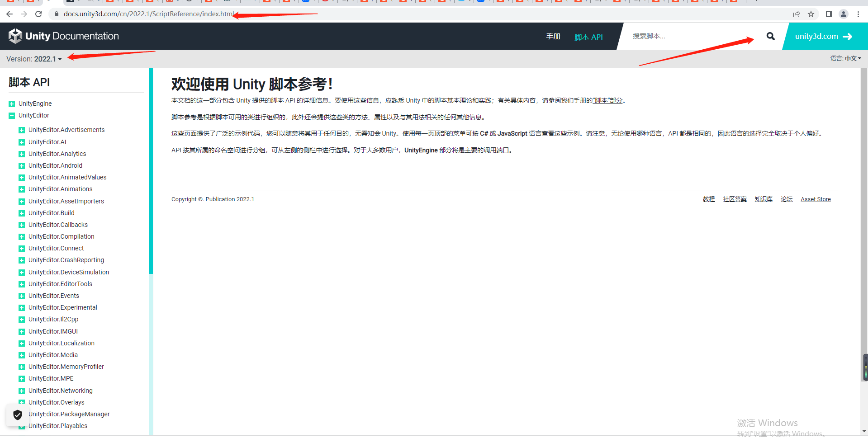Screen dimensions: 868x438
Task: Collapse the UnityEditor tree node
Action: pyautogui.click(x=12, y=116)
